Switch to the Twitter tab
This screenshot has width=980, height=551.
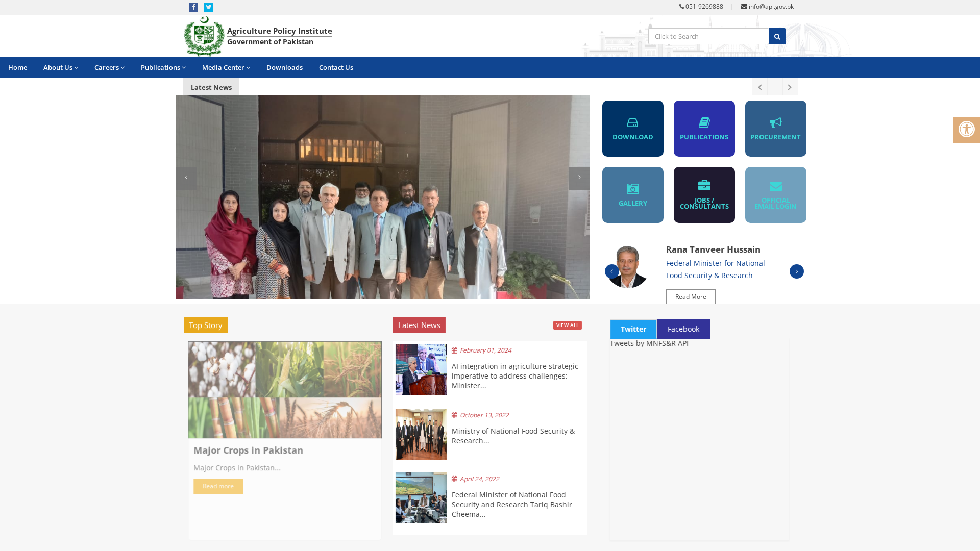(633, 329)
